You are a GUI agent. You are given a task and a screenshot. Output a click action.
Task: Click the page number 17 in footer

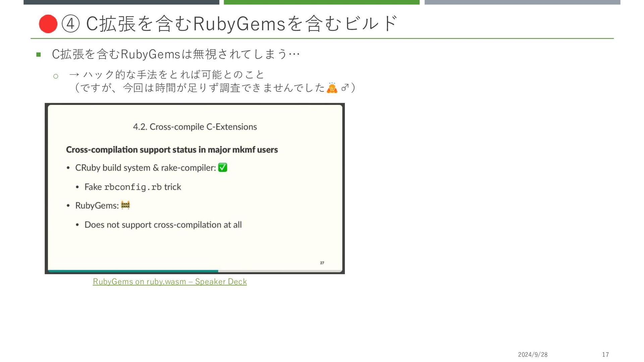(605, 355)
